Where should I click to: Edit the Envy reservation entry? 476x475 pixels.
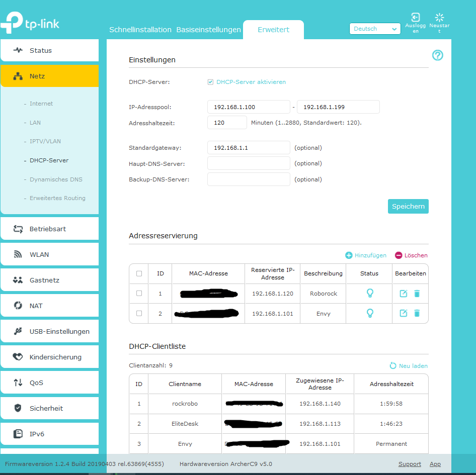pyautogui.click(x=403, y=313)
